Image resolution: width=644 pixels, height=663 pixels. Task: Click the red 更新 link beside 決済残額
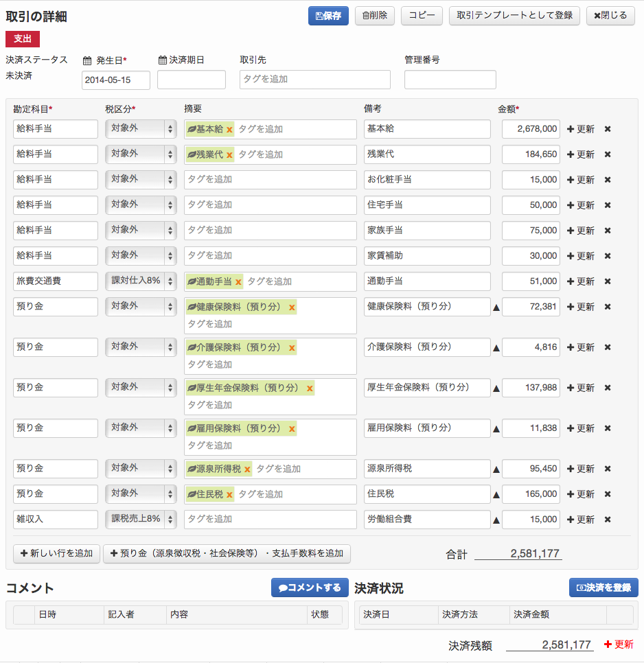(x=619, y=644)
